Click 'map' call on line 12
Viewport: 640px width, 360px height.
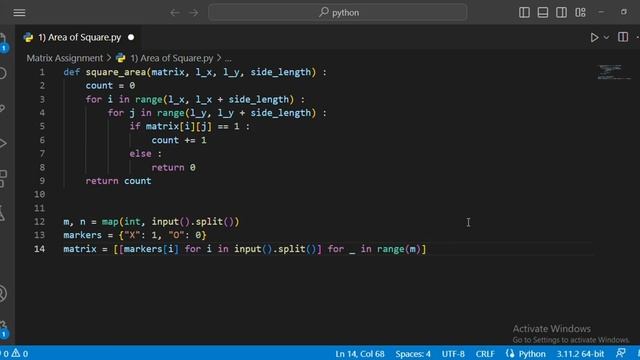click(110, 222)
